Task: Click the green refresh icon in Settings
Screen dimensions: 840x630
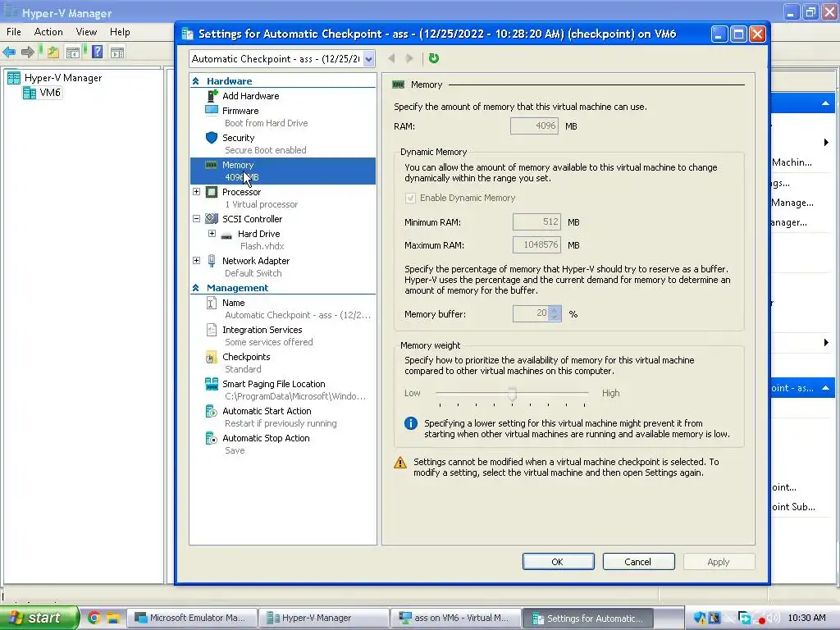Action: [x=434, y=58]
